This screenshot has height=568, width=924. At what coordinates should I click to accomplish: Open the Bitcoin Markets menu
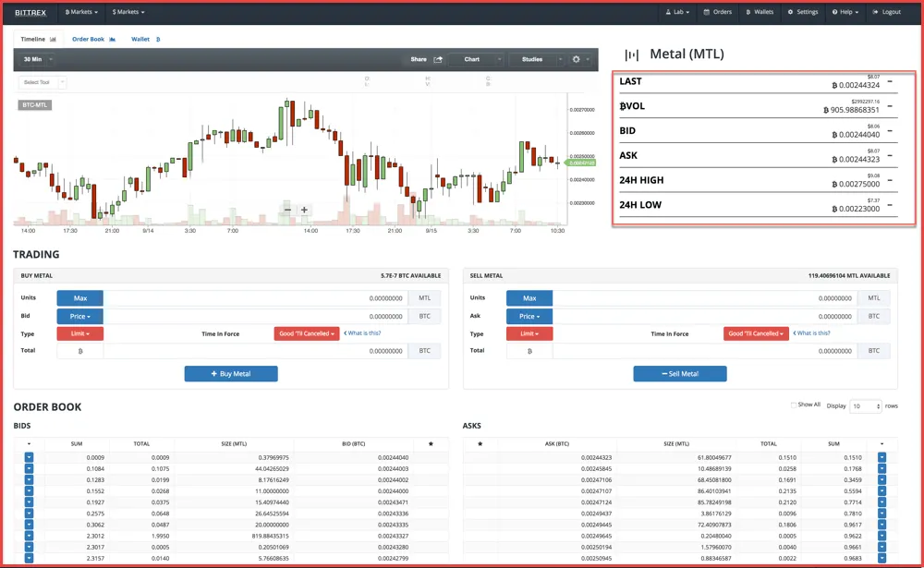coord(81,12)
